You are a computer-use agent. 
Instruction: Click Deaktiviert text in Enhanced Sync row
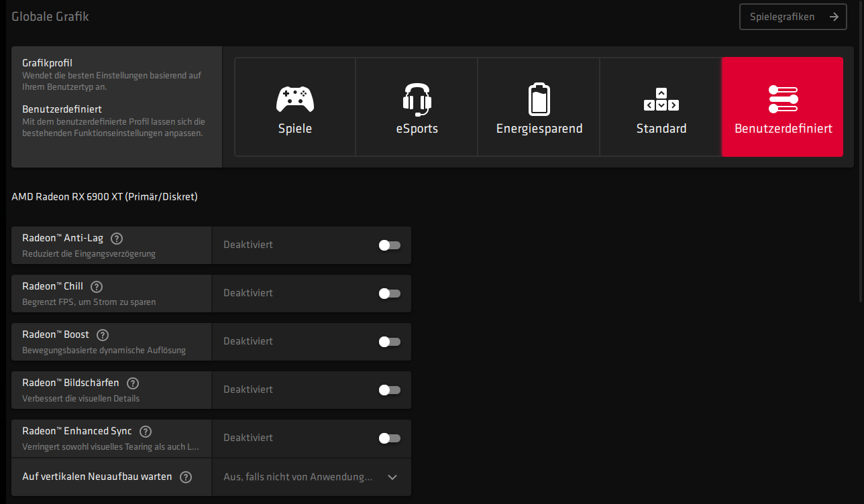tap(248, 438)
